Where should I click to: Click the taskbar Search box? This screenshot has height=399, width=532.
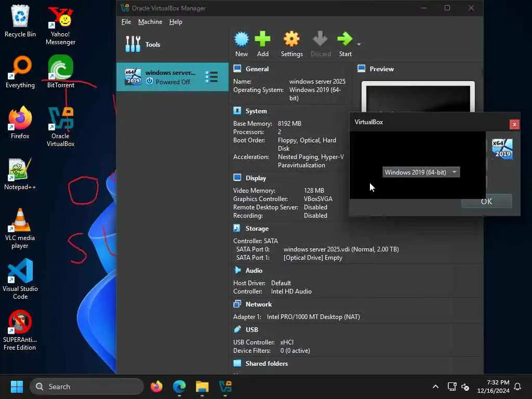click(x=87, y=387)
